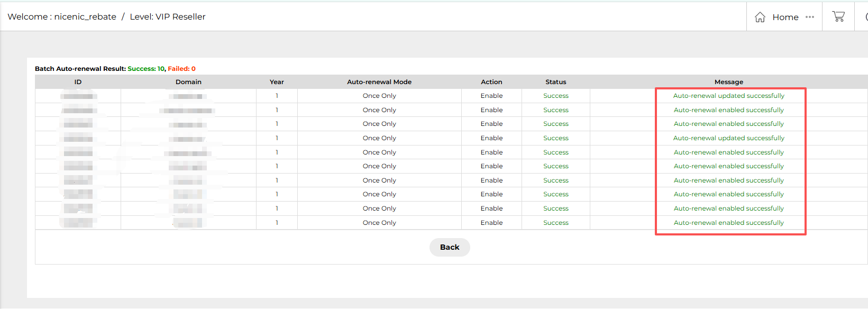Click the Home house icon
The image size is (868, 309).
click(x=760, y=17)
